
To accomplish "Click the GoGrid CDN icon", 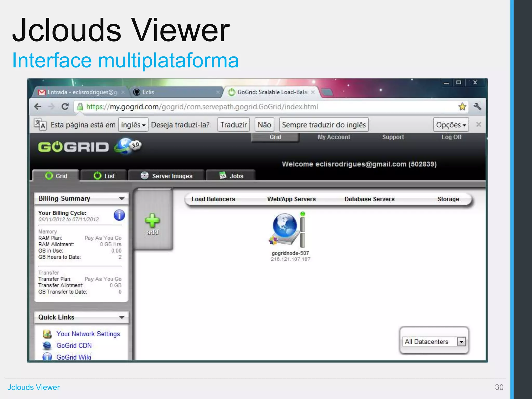I will pyautogui.click(x=47, y=345).
